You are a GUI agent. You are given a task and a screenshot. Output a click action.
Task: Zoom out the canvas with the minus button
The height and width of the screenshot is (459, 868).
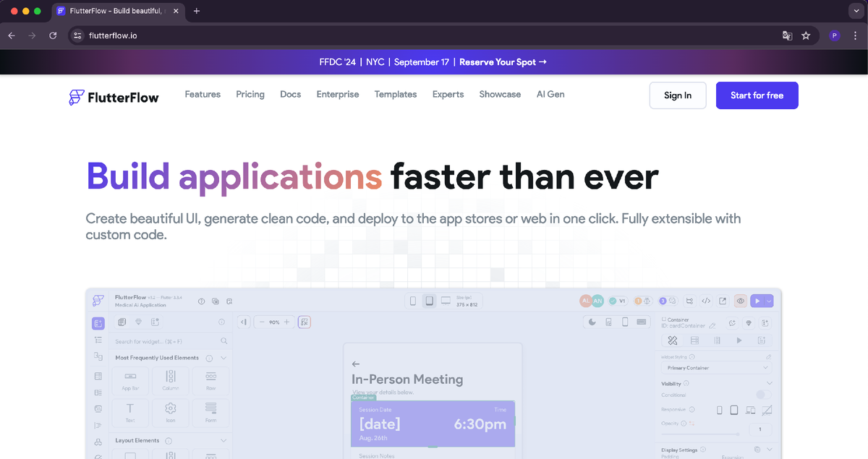(261, 322)
